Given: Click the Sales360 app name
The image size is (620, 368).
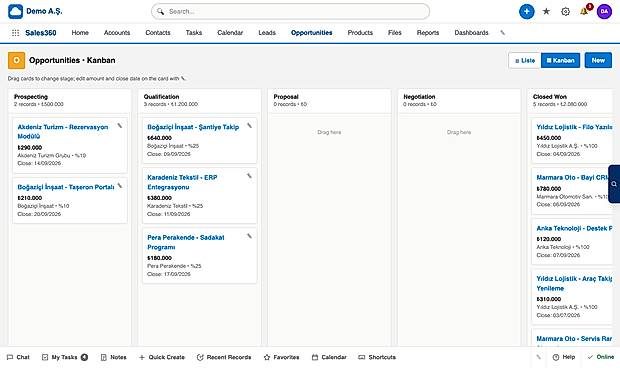Looking at the screenshot, I should tap(41, 33).
